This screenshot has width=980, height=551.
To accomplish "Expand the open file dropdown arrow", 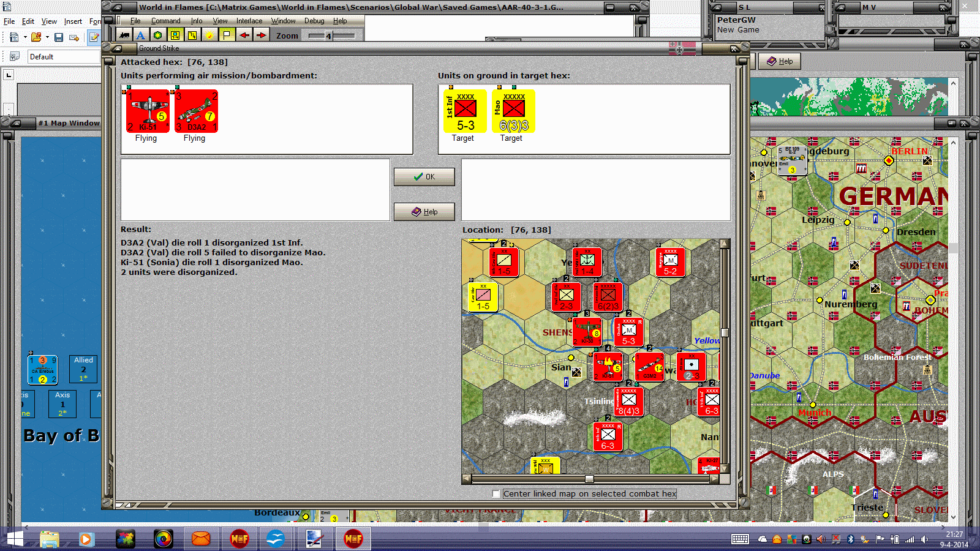I will [x=47, y=37].
